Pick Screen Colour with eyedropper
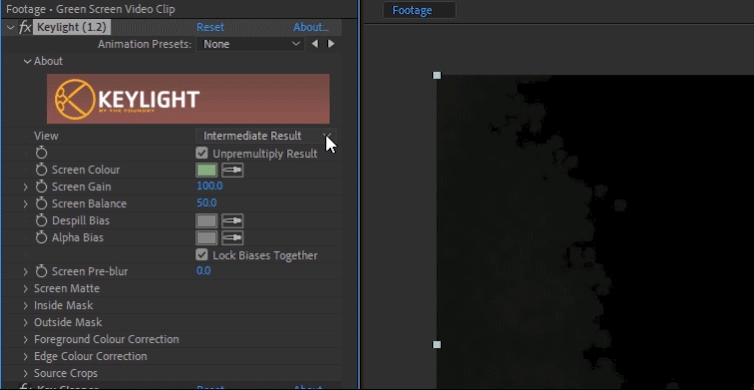Viewport: 754px width, 390px height. point(232,170)
